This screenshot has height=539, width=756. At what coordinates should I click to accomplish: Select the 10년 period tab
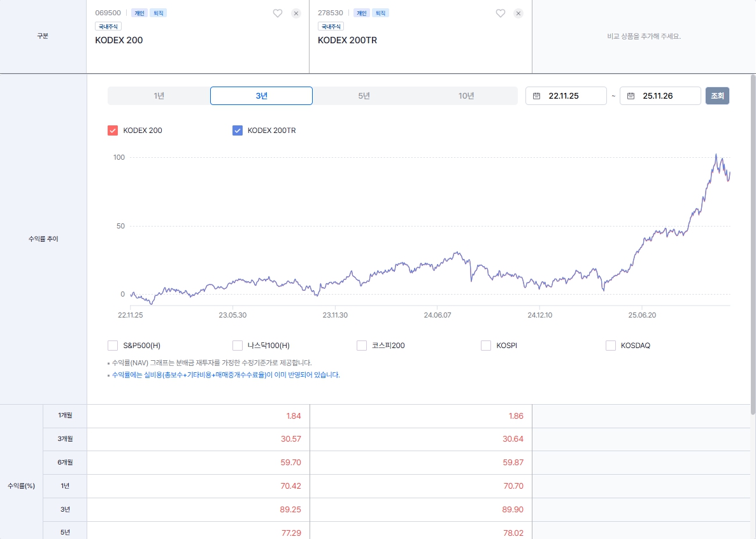click(x=466, y=96)
